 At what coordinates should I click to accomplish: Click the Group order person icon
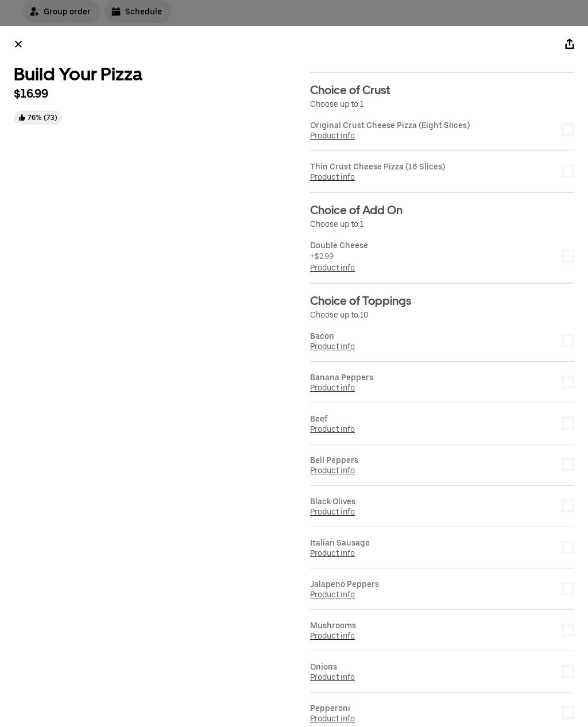[x=34, y=11]
